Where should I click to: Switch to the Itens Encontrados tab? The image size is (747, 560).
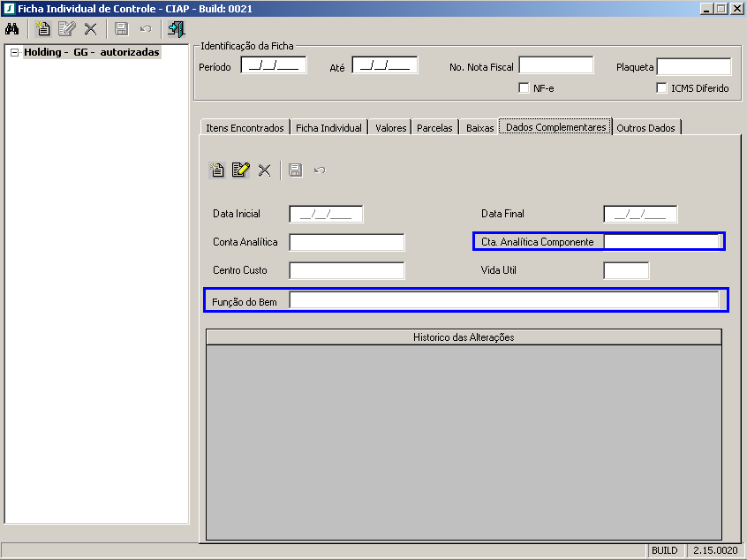click(245, 128)
